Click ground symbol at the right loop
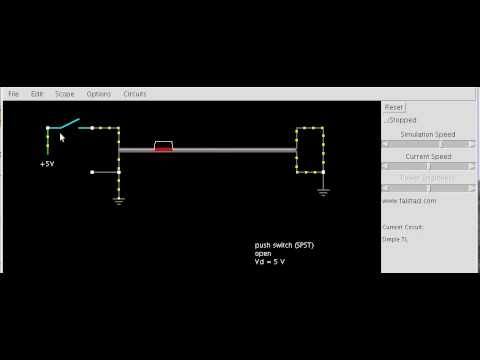480x360 pixels. (323, 192)
